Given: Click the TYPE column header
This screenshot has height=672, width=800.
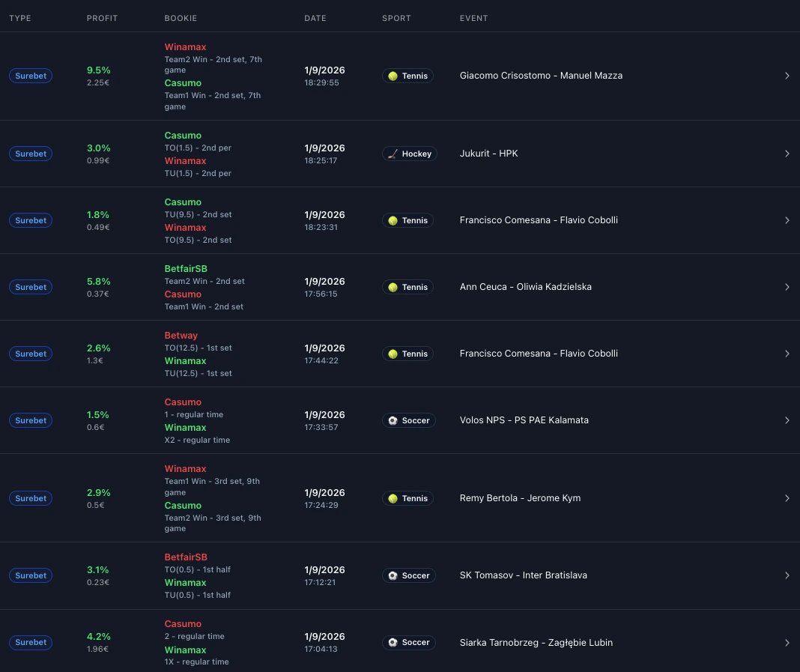Looking at the screenshot, I should click(20, 18).
